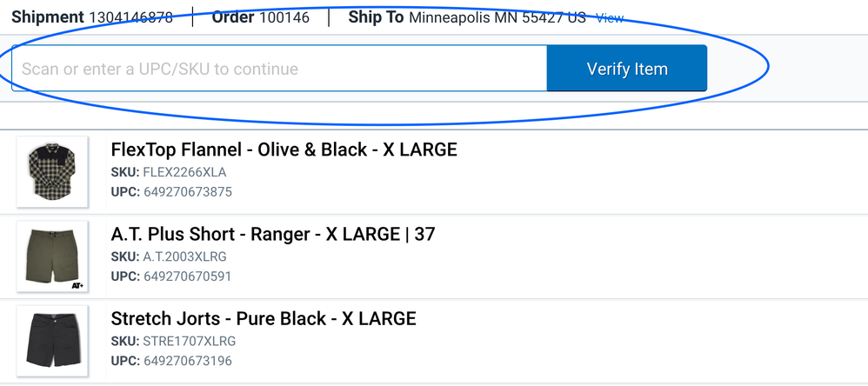Select the UPC number 649270670591

tap(188, 276)
